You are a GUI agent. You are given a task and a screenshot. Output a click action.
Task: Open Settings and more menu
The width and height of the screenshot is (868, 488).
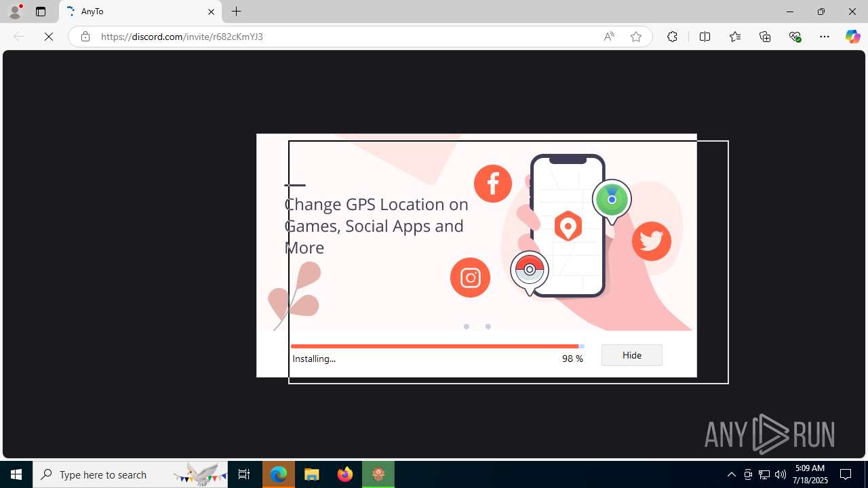pyautogui.click(x=825, y=37)
